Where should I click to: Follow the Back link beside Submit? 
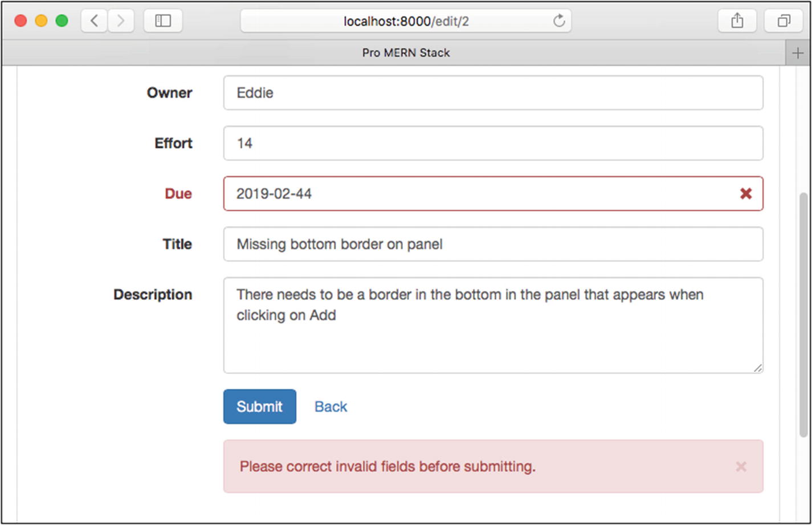[330, 406]
